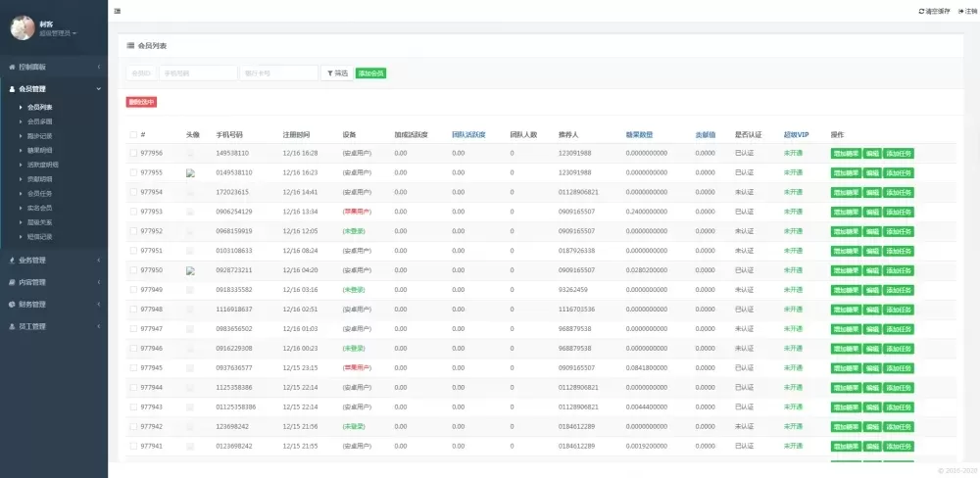
Task: Open 层级关系 in the sidebar submenu
Action: click(40, 221)
